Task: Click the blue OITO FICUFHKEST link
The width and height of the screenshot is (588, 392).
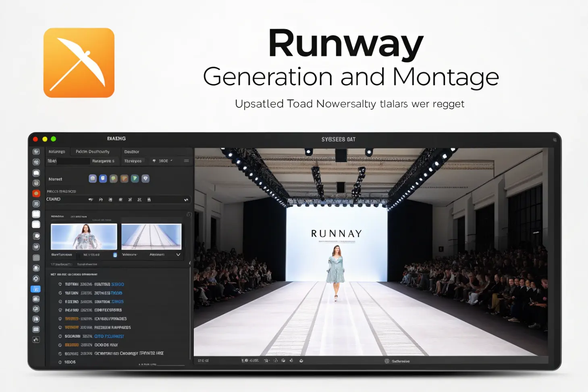Action: pyautogui.click(x=109, y=336)
